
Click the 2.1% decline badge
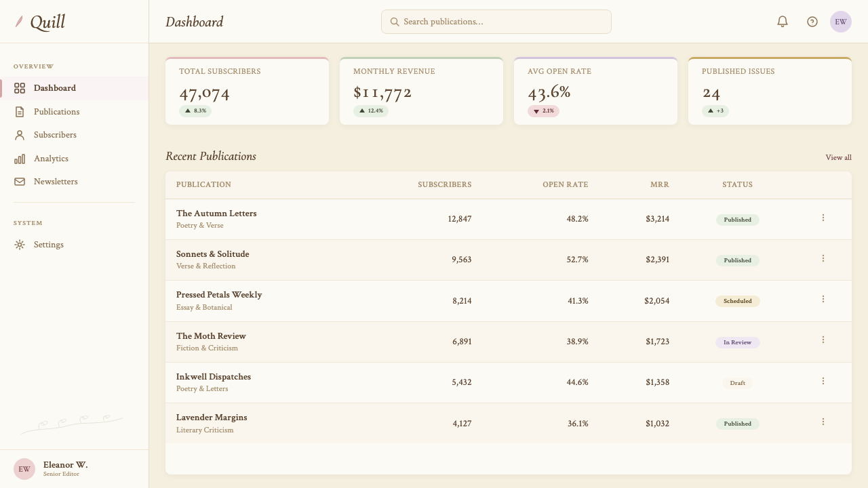543,111
